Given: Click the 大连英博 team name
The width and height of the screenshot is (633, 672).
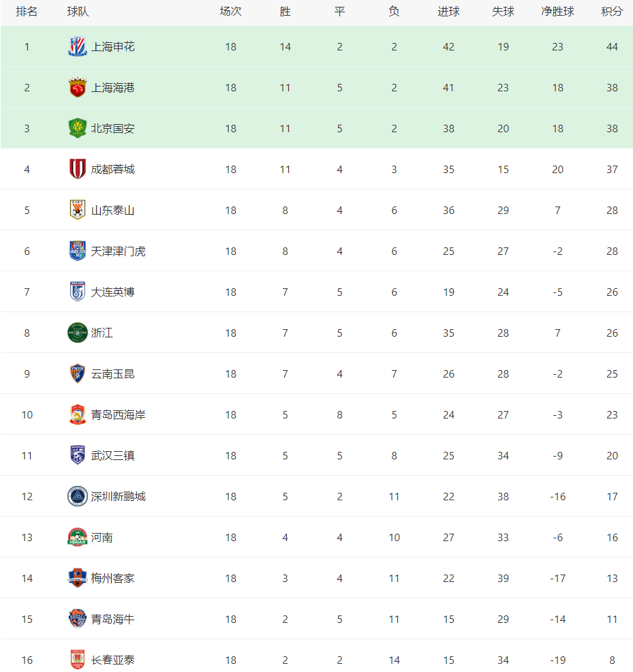Looking at the screenshot, I should click(x=112, y=292).
